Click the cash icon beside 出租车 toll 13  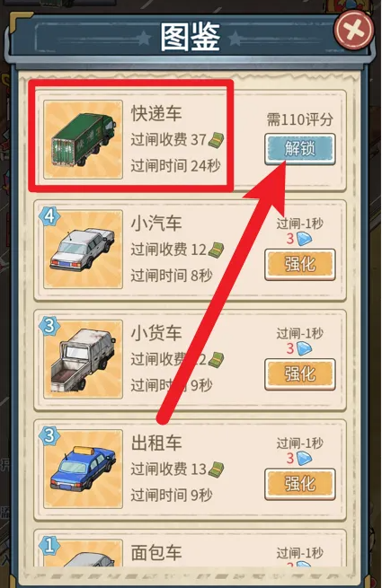coord(217,470)
